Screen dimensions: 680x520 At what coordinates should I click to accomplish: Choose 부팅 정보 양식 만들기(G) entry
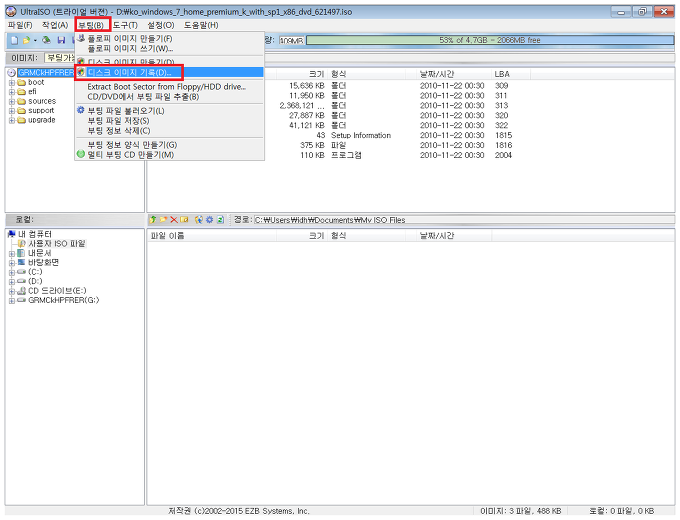(169, 145)
